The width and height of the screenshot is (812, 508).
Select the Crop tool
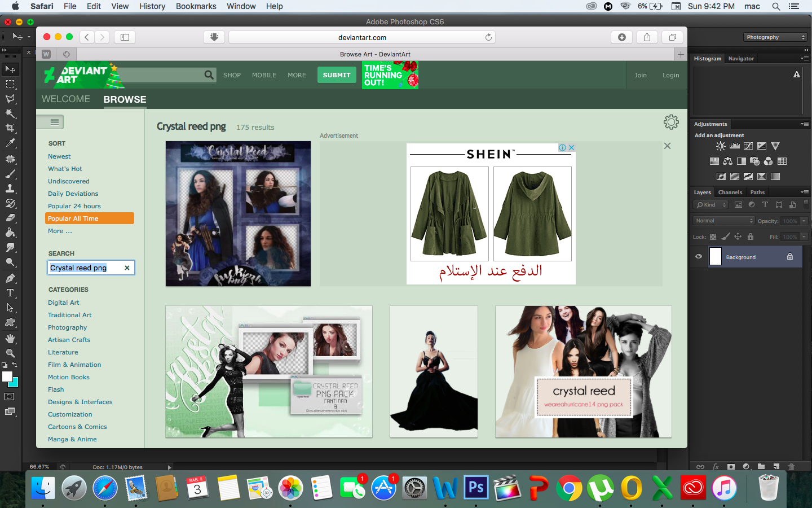[10, 128]
